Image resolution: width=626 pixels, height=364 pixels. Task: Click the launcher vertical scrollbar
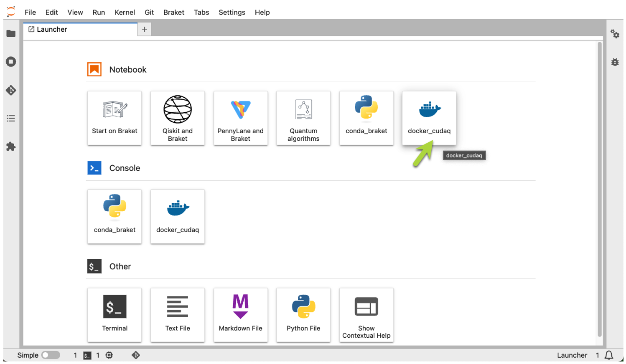click(600, 189)
